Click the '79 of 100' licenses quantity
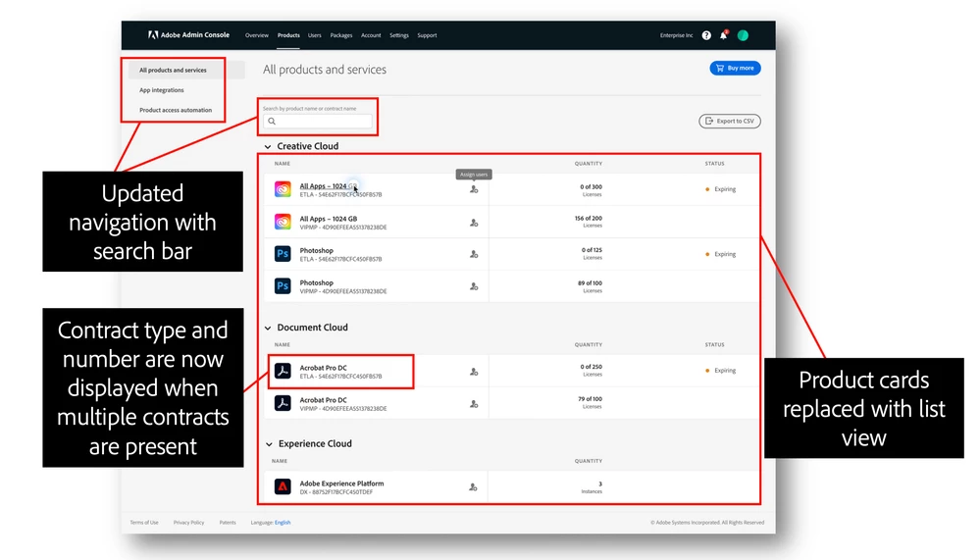The image size is (980, 560). point(590,399)
